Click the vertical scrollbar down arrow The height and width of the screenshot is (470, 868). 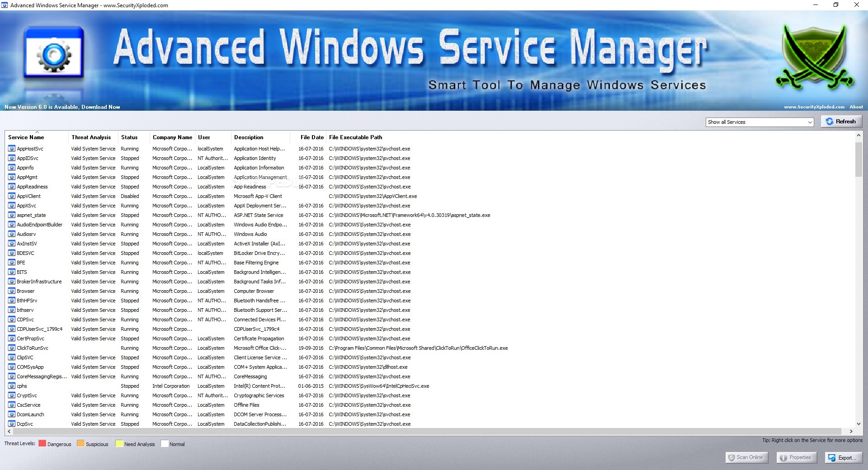[859, 424]
